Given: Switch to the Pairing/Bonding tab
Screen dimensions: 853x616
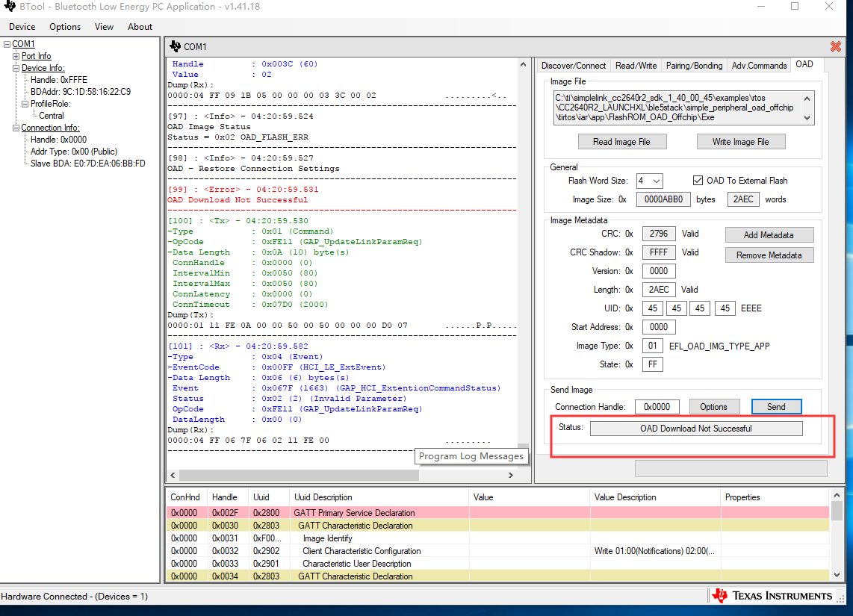Looking at the screenshot, I should click(694, 66).
